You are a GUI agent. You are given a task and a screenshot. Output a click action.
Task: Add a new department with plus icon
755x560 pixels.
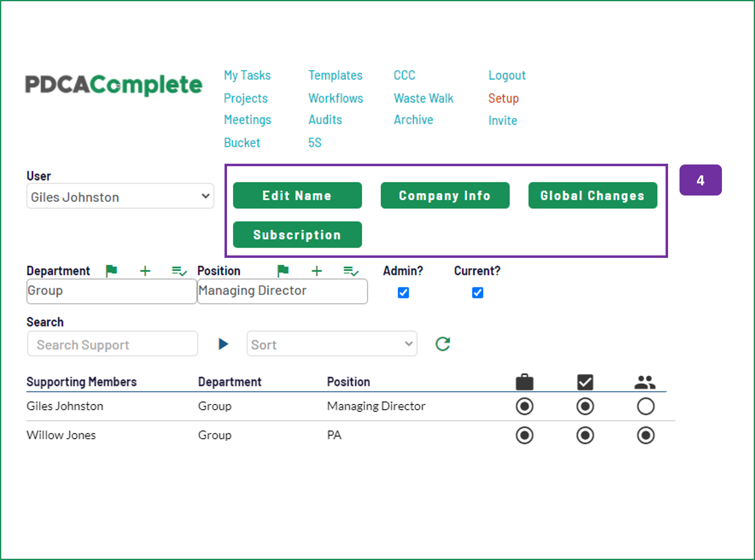click(145, 271)
